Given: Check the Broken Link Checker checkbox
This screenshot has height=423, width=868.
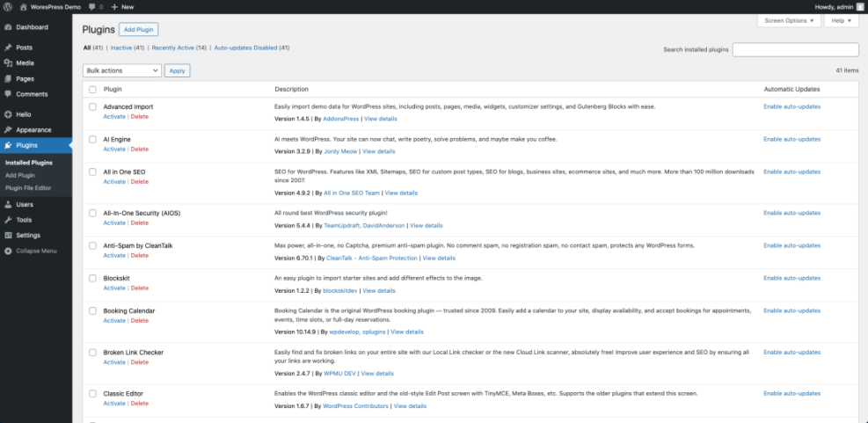Looking at the screenshot, I should (x=92, y=353).
